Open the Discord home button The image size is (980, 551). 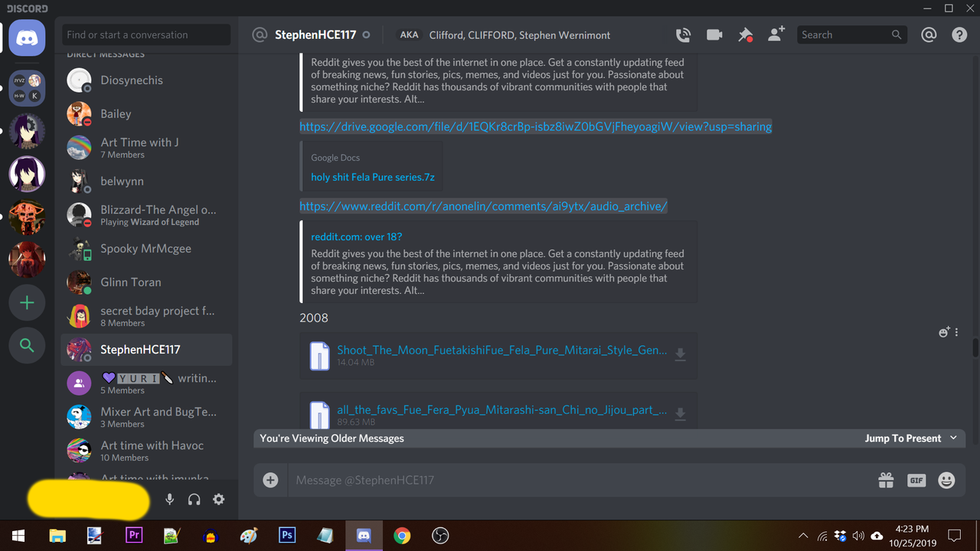27,36
